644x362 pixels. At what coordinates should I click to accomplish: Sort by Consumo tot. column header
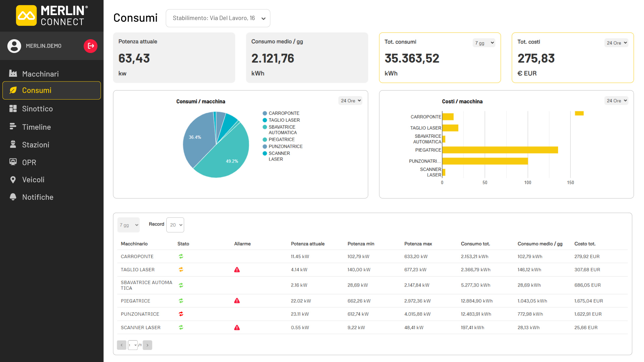(x=475, y=244)
